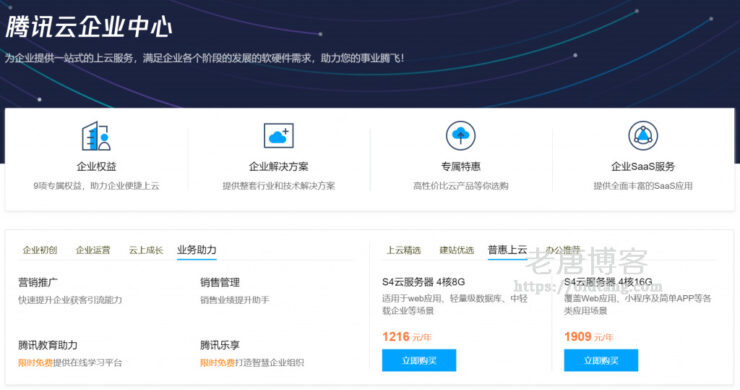Switch to the 建站优选 tab
The width and height of the screenshot is (740, 390).
[457, 250]
